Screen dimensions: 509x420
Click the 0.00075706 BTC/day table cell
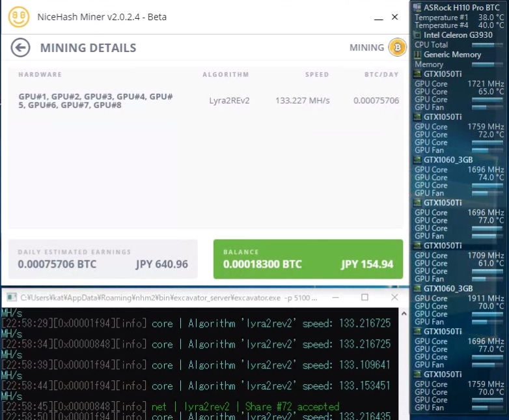coord(376,101)
